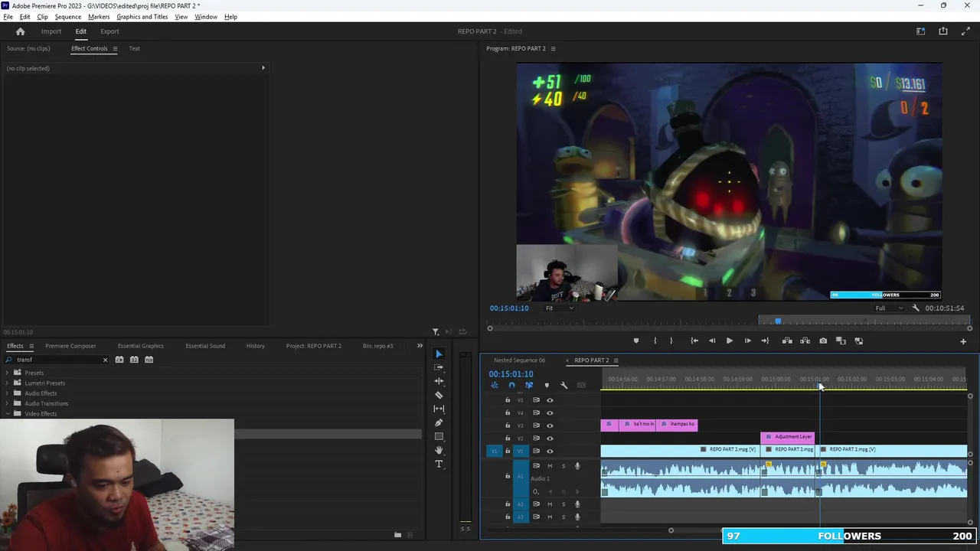Select the Adjustment Layer clip

tap(787, 437)
